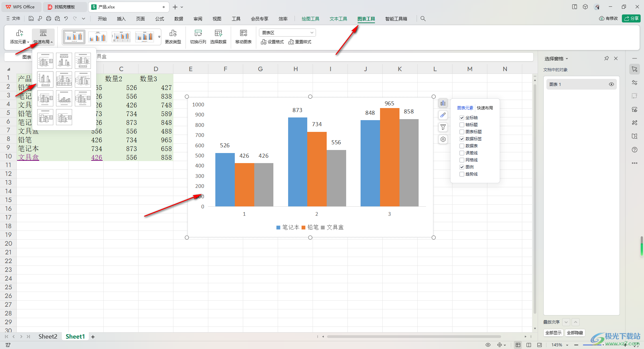
Task: Click Select Data (选择数据) icon
Action: (218, 33)
